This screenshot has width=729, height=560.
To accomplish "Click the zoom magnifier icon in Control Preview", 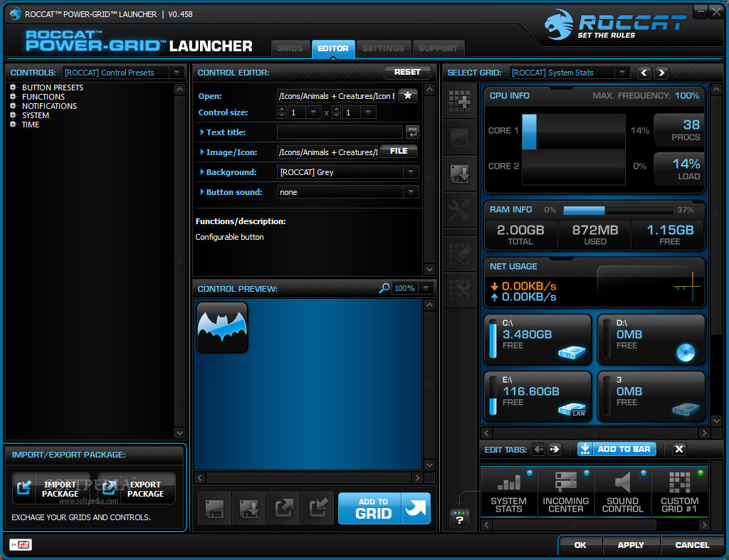I will [x=384, y=288].
